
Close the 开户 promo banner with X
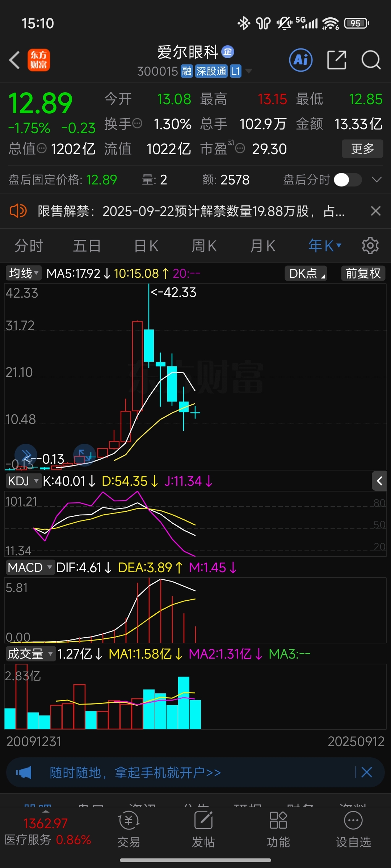[x=367, y=773]
